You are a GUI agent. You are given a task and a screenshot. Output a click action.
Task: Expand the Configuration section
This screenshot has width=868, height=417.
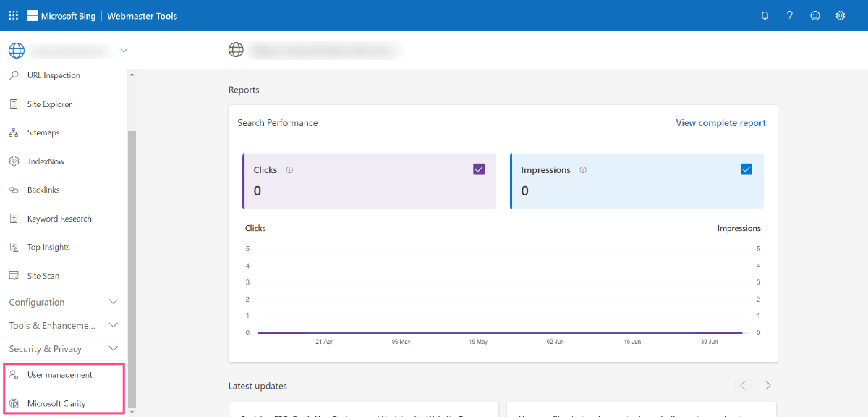pyautogui.click(x=64, y=302)
